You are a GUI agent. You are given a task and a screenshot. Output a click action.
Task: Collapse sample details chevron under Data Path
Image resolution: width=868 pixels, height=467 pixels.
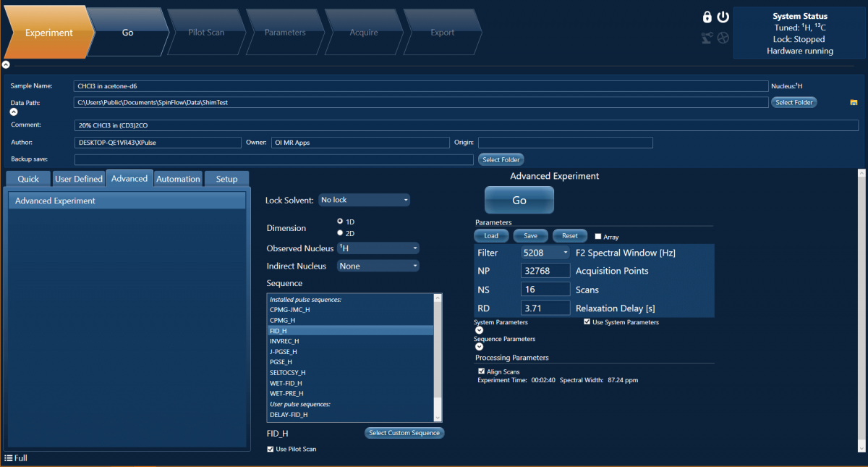[13, 112]
